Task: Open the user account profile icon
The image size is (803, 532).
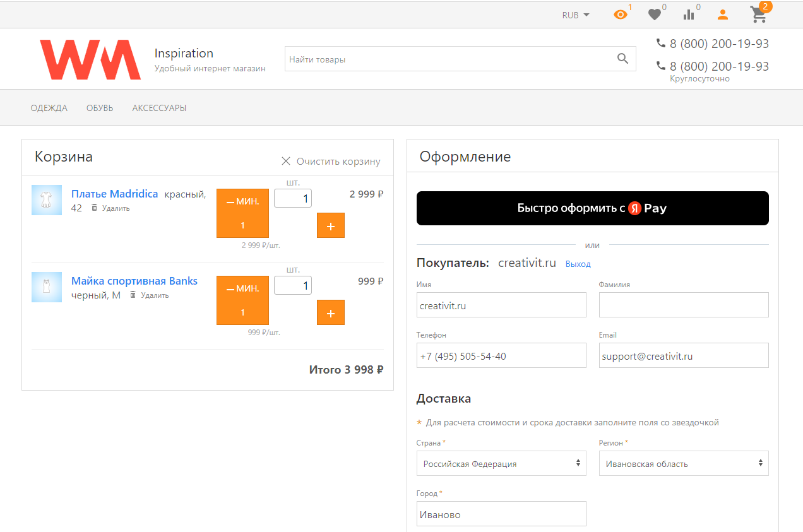Action: [x=723, y=15]
